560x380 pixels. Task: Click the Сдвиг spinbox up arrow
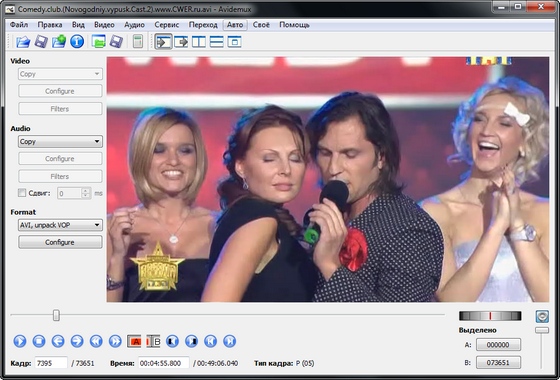pos(86,191)
